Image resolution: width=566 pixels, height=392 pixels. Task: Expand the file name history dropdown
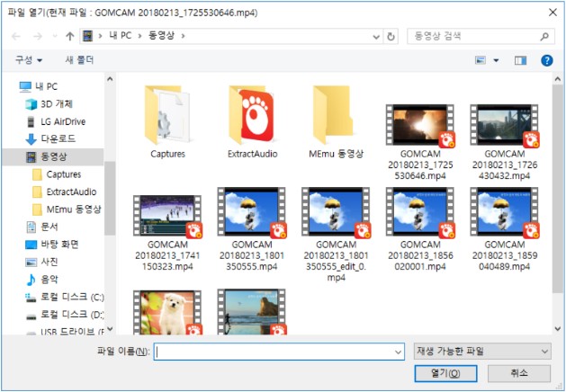pyautogui.click(x=397, y=352)
